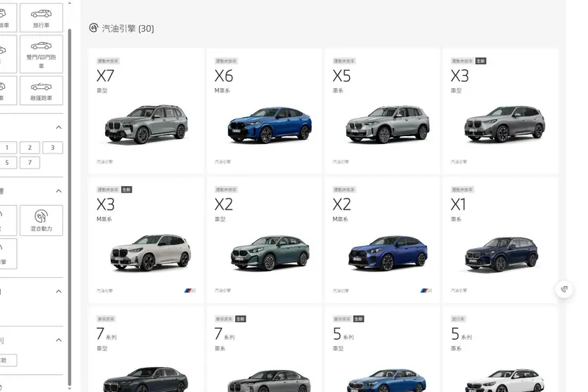Click the green X2 車型 car image
588x392 pixels.
coord(270,252)
